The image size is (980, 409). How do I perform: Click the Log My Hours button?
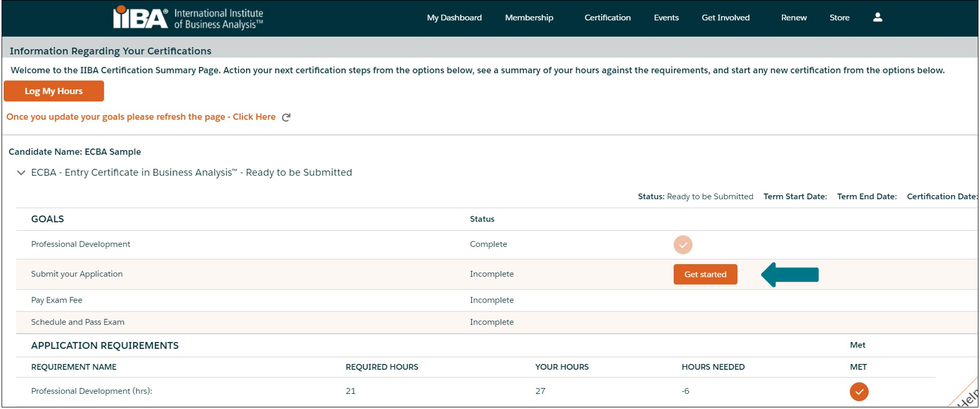(x=53, y=91)
